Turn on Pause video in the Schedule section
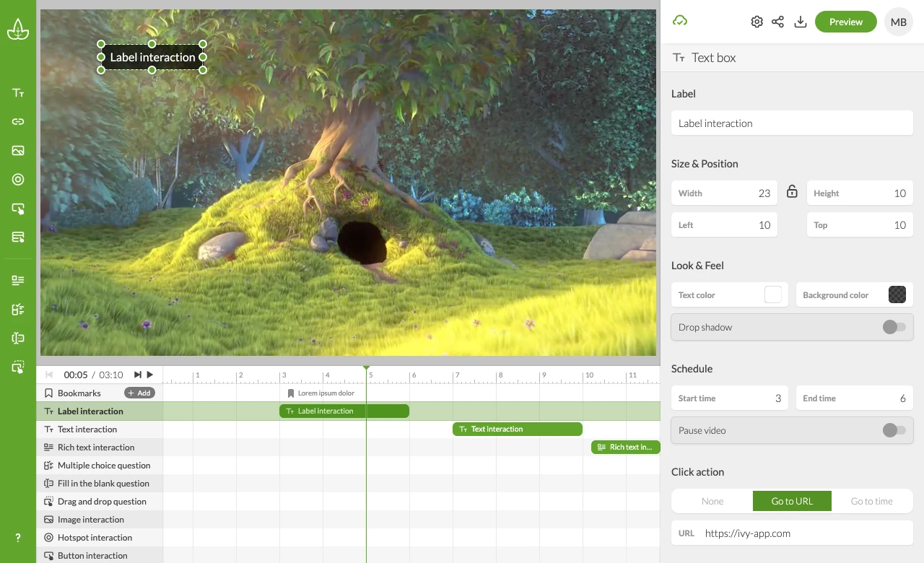924x563 pixels. coord(894,430)
